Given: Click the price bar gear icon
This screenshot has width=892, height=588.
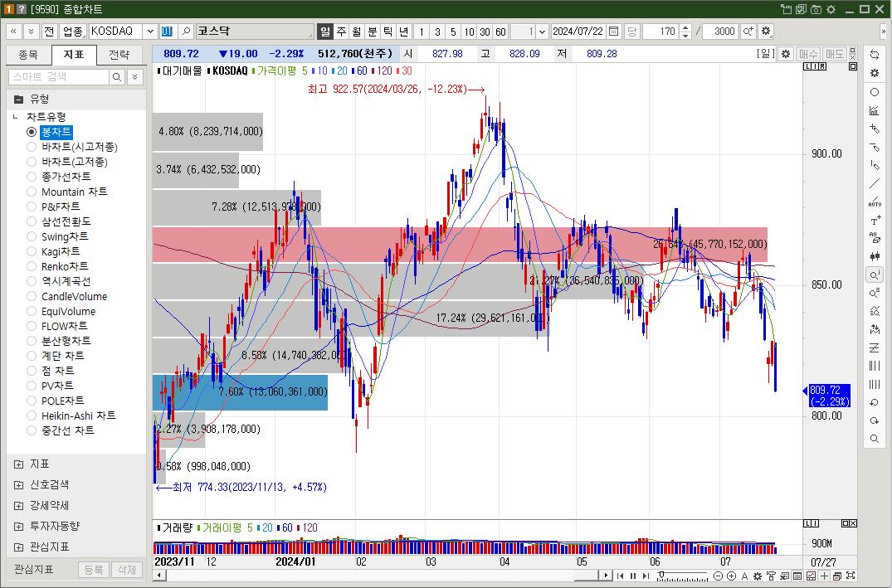Looking at the screenshot, I should 786,54.
